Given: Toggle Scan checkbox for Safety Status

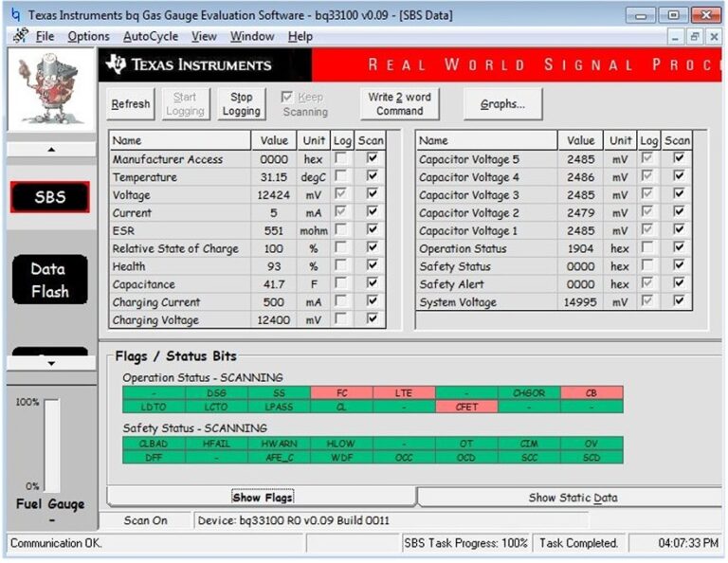Looking at the screenshot, I should pos(679,265).
